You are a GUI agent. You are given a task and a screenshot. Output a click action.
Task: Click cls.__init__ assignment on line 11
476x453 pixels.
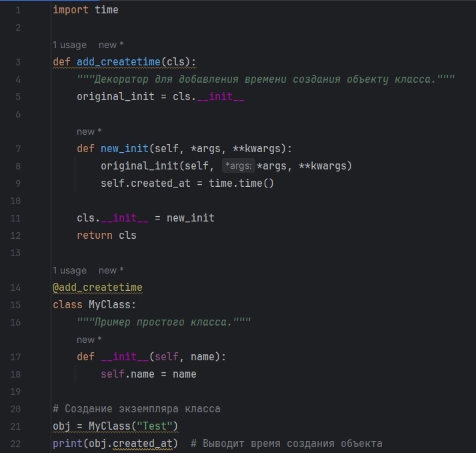[x=145, y=218]
